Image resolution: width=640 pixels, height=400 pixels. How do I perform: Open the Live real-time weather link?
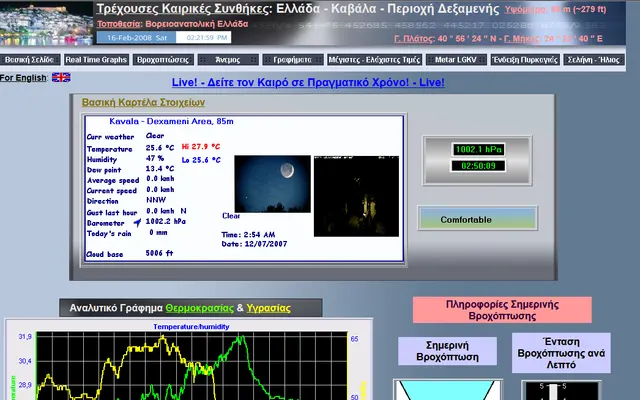click(308, 82)
